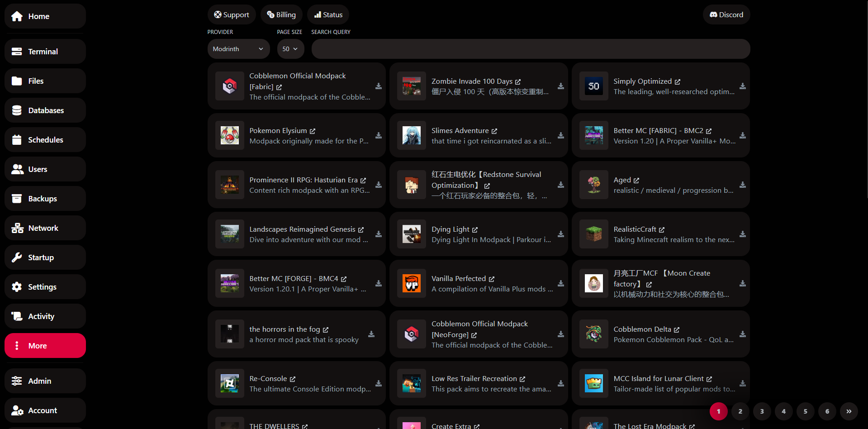Click the Support button
The image size is (868, 429).
click(232, 14)
